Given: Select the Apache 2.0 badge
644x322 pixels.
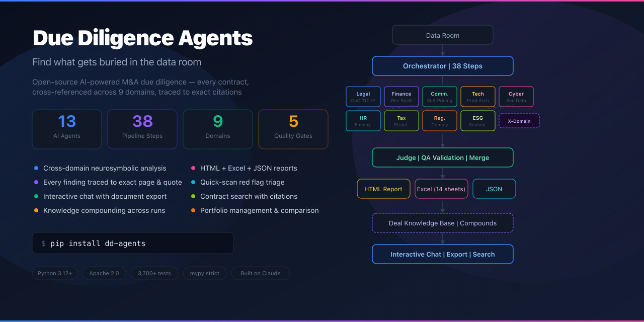Looking at the screenshot, I should (x=104, y=273).
